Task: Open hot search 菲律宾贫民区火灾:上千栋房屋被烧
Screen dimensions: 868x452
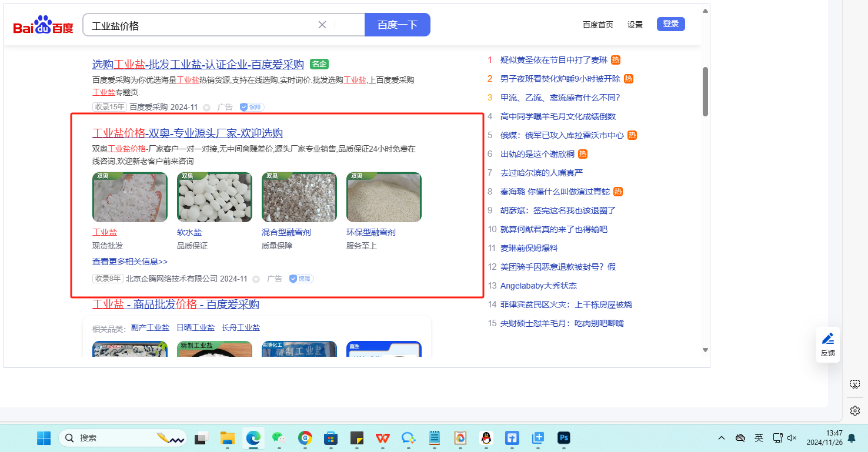Action: [566, 304]
